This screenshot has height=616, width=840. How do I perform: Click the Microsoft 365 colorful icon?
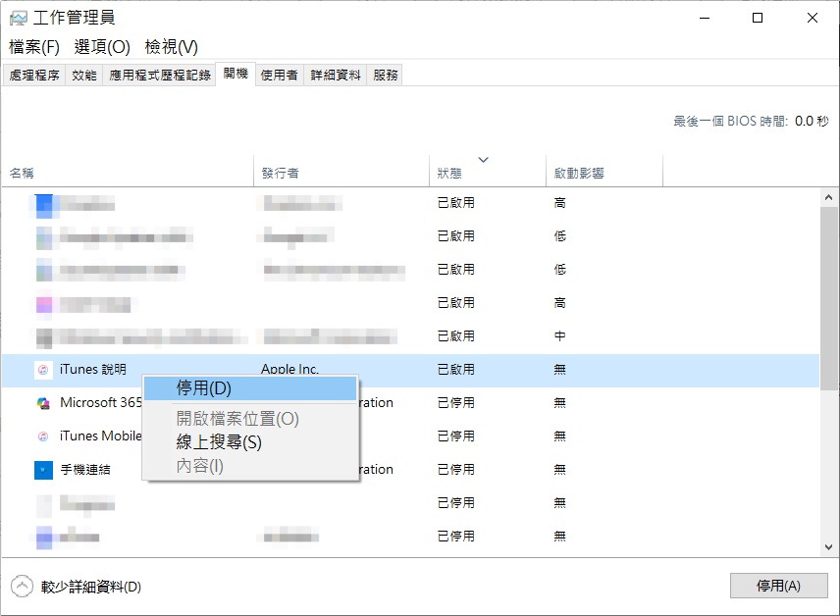pyautogui.click(x=43, y=403)
